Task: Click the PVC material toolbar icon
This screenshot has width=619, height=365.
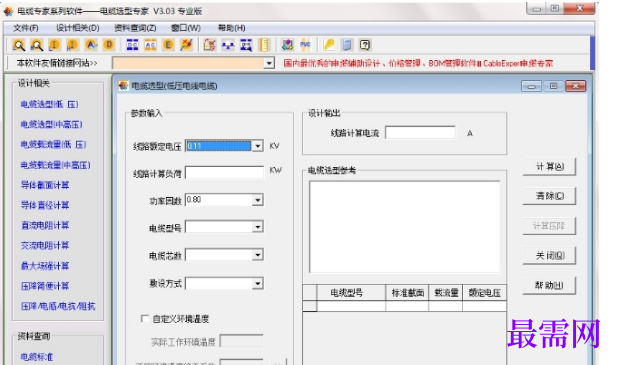Action: tap(305, 45)
